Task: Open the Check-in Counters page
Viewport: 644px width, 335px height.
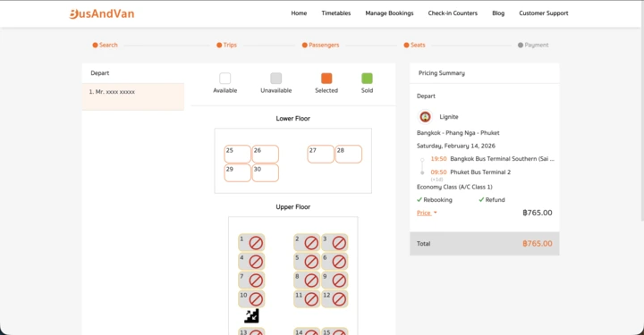Action: [x=453, y=13]
